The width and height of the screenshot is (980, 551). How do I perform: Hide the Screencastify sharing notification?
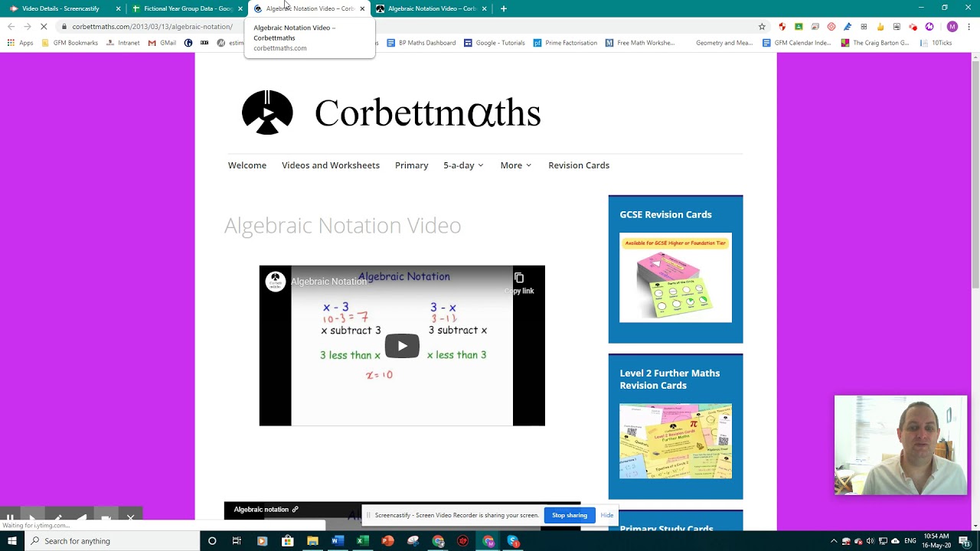point(607,515)
